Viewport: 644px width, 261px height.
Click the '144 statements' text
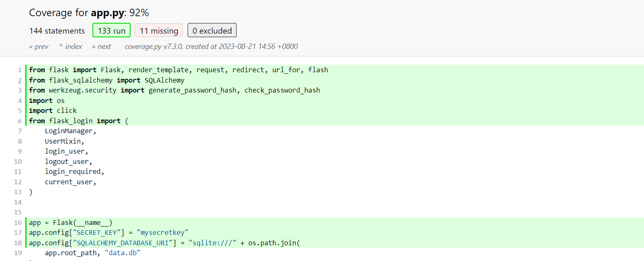[57, 31]
